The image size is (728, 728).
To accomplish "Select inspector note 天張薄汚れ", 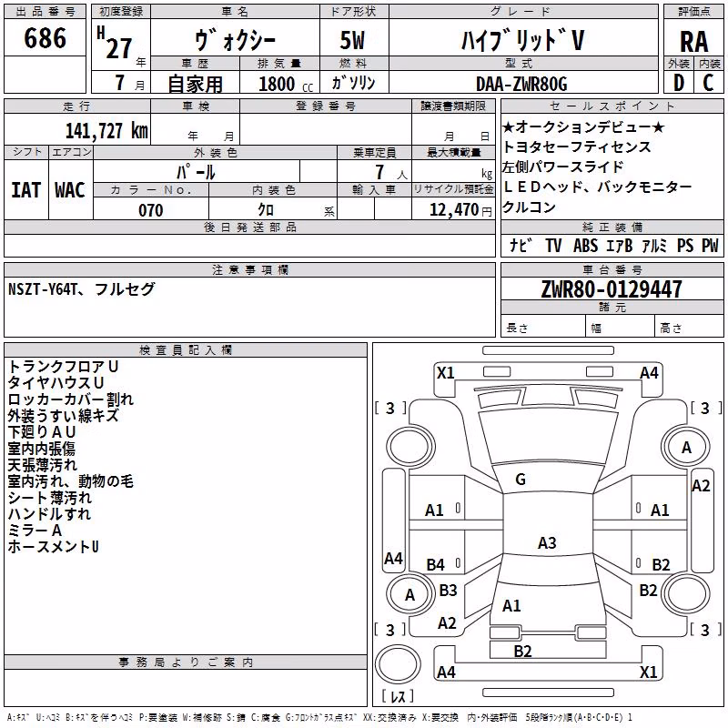I will coord(42,465).
